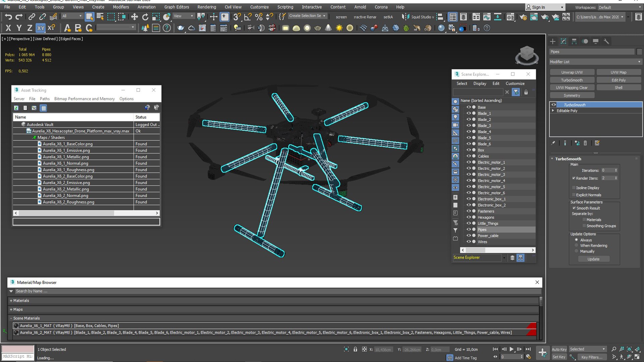Open the Workspaces Default dropdown
Screen dimensions: 644x362
point(620,7)
